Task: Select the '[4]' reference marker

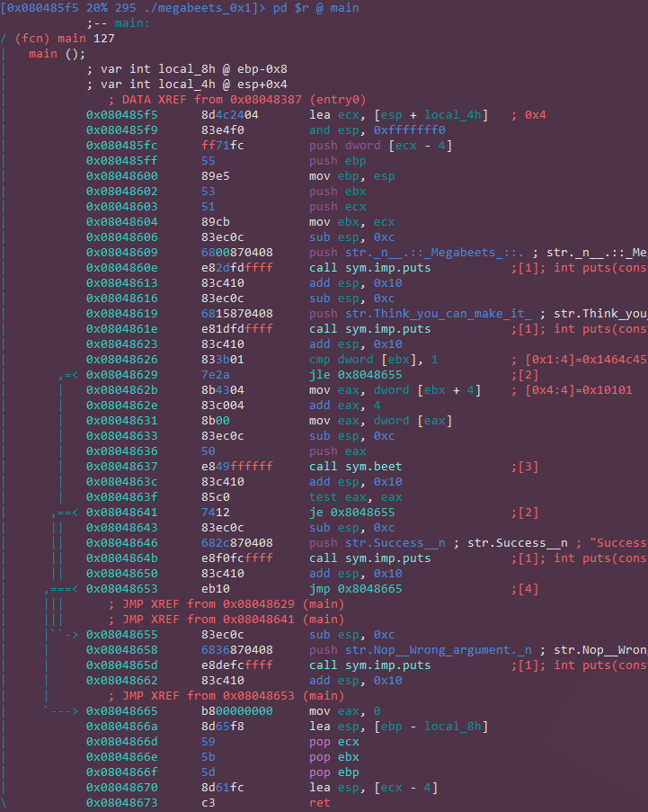Action: [x=525, y=589]
